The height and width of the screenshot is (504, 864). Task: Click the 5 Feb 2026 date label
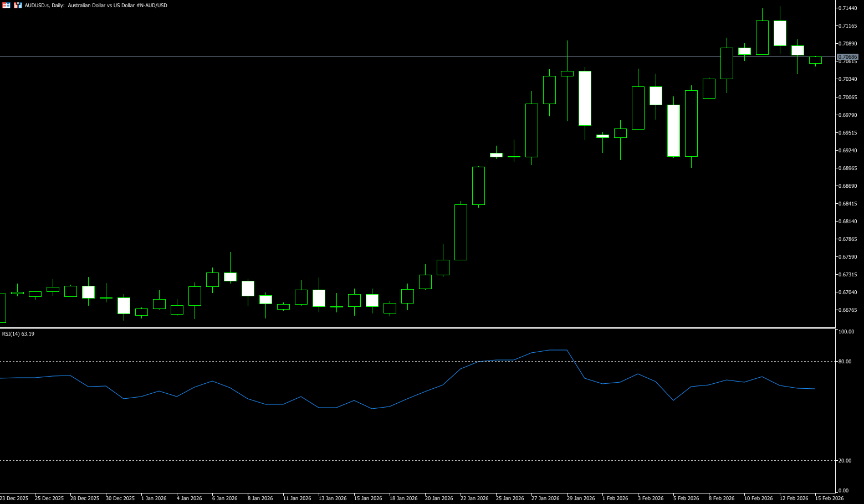686,498
